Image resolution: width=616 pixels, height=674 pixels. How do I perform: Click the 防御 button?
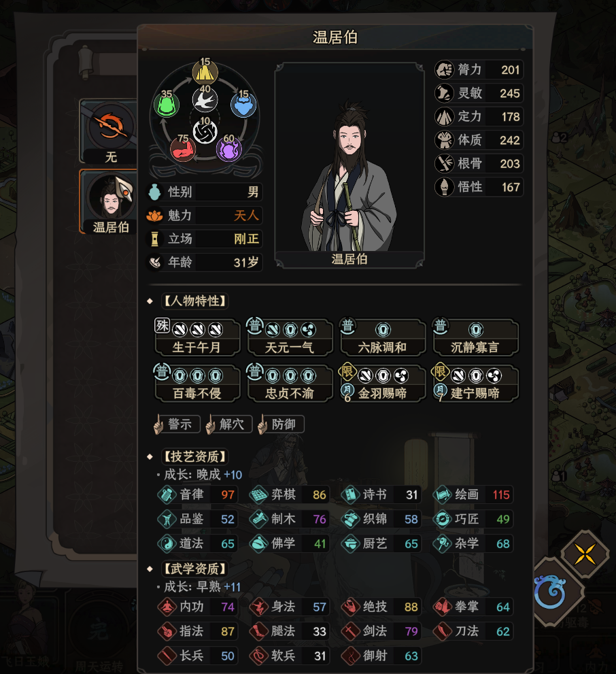pyautogui.click(x=281, y=424)
